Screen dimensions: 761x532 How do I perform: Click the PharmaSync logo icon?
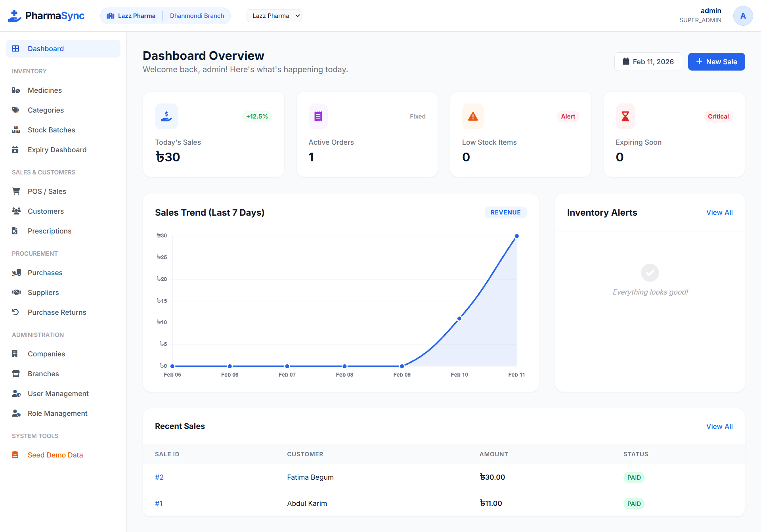[14, 15]
